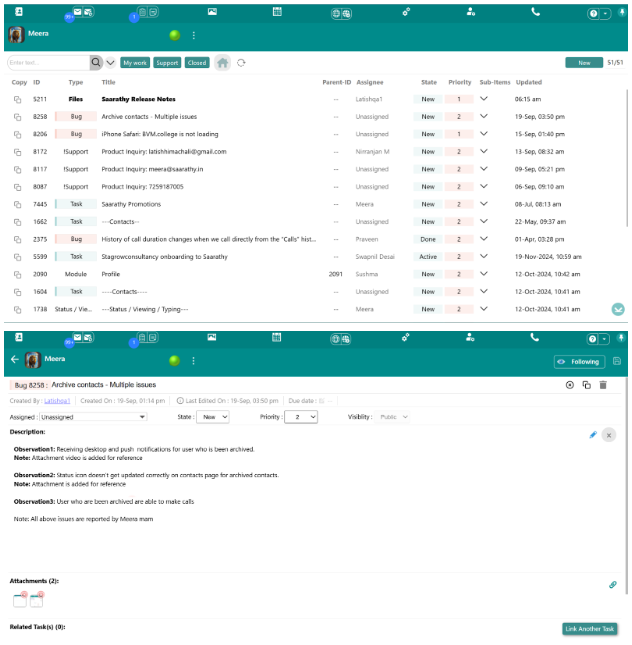632x645 pixels.
Task: Open the calendar icon in top bar
Action: coord(277,12)
